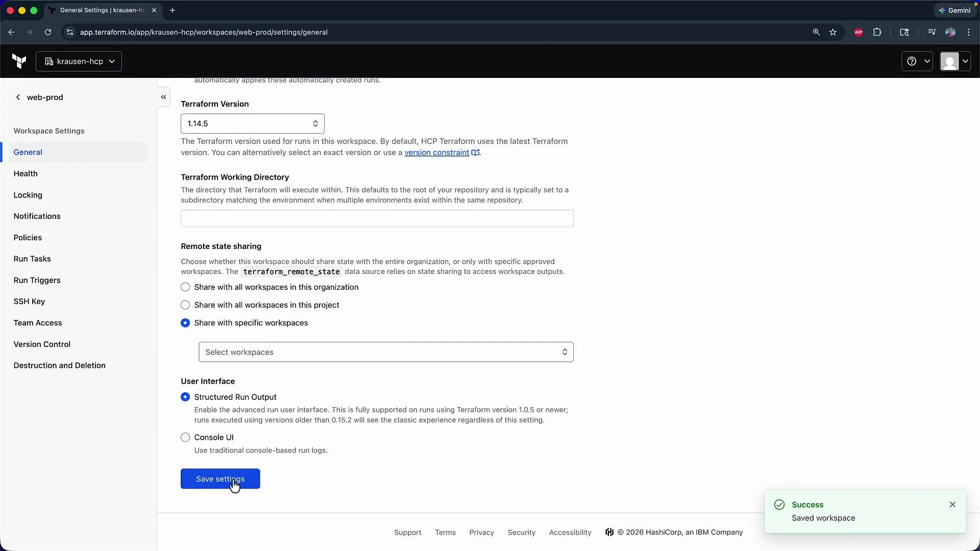980x551 pixels.
Task: Click the address bar URL
Action: [x=204, y=32]
